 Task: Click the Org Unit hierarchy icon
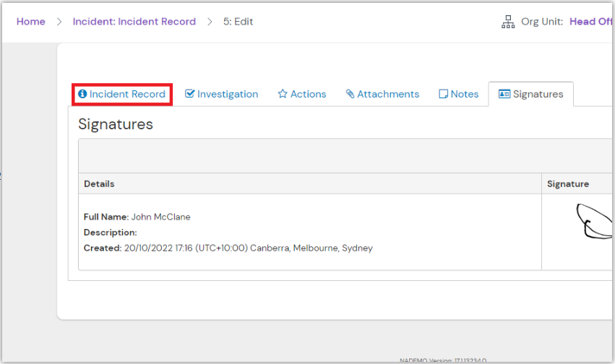tap(508, 22)
